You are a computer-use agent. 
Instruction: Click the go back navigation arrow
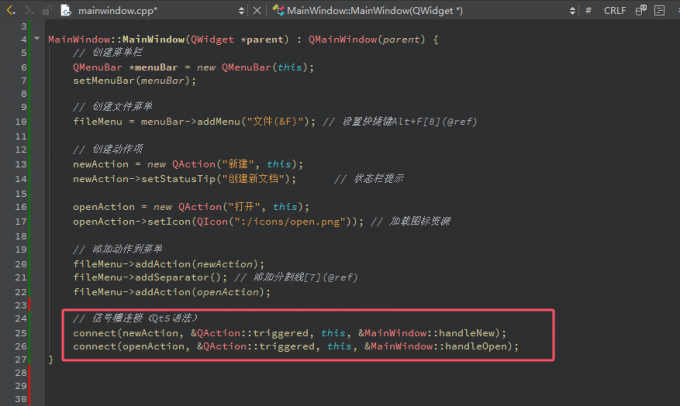coord(9,10)
